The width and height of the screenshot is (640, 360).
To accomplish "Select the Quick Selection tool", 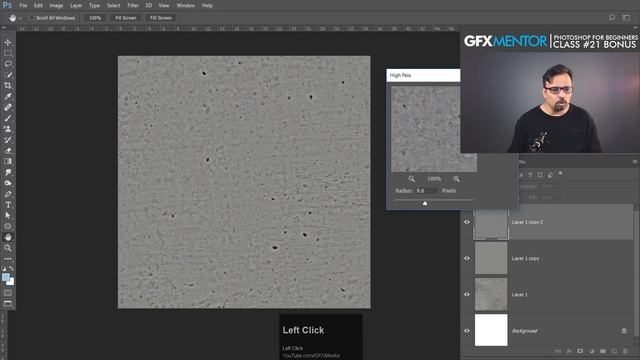I will click(x=8, y=75).
